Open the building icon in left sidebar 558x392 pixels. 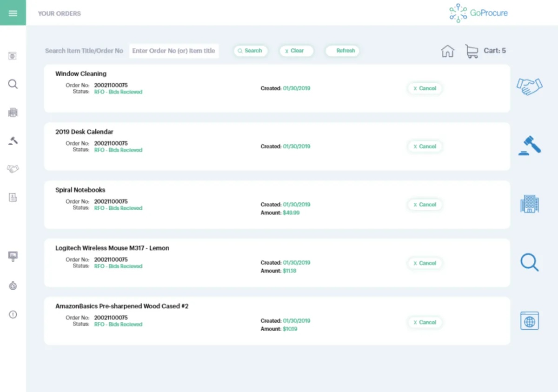(13, 113)
